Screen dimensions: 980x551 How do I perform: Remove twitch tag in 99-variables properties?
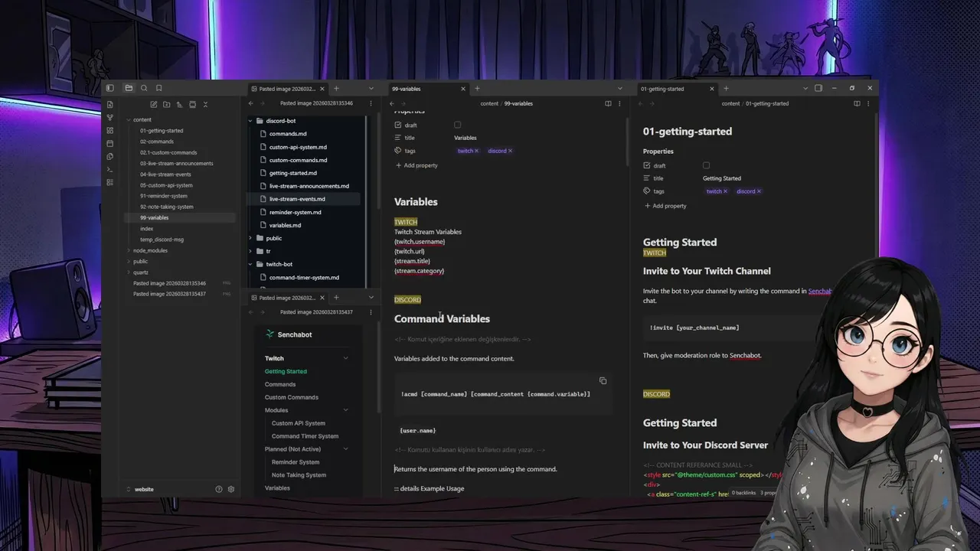coord(476,151)
